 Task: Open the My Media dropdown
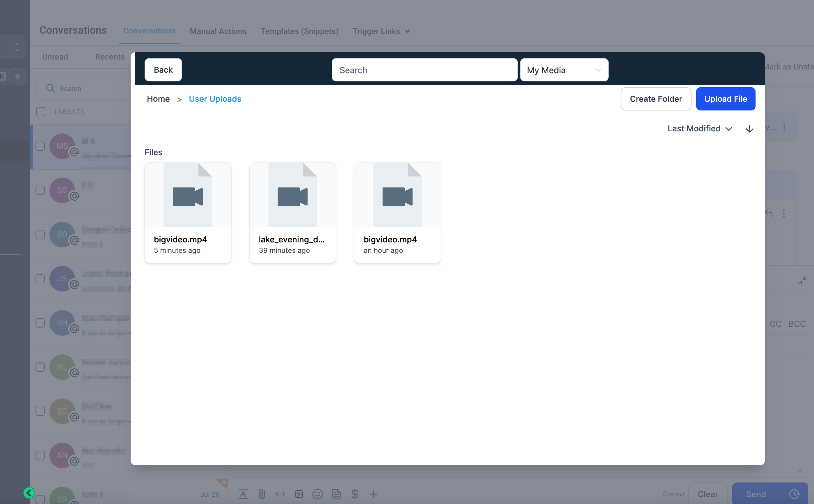[564, 70]
